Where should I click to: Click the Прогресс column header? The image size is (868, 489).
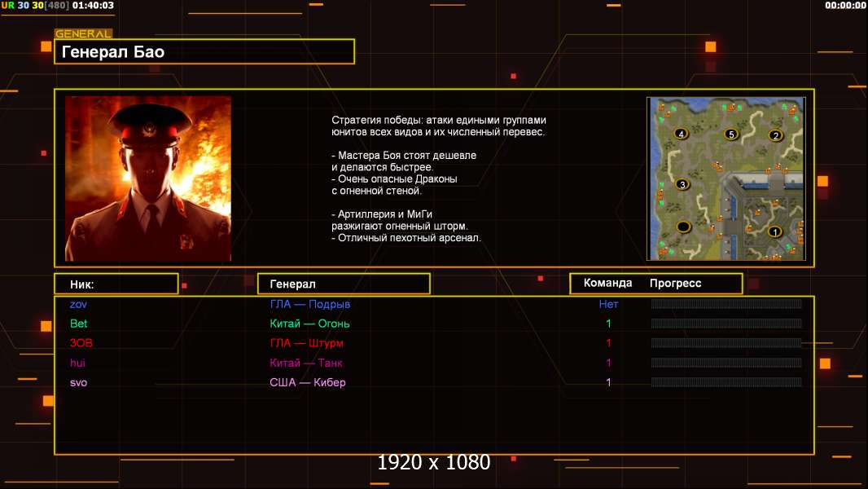675,283
